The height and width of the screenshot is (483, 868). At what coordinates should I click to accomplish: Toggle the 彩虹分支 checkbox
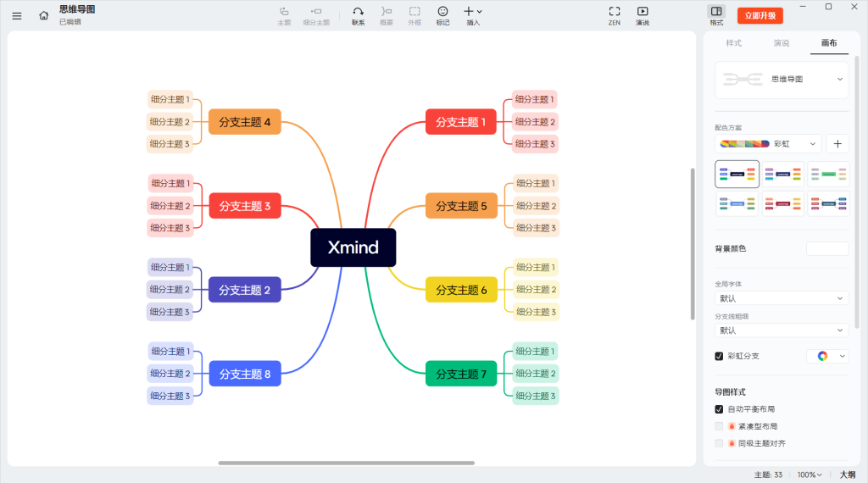click(x=719, y=356)
